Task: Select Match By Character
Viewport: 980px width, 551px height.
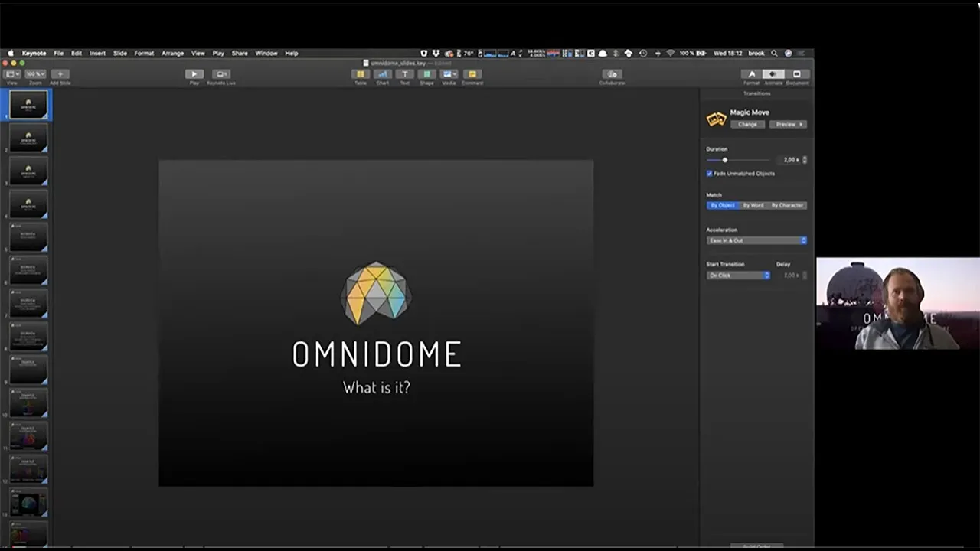Action: click(787, 205)
